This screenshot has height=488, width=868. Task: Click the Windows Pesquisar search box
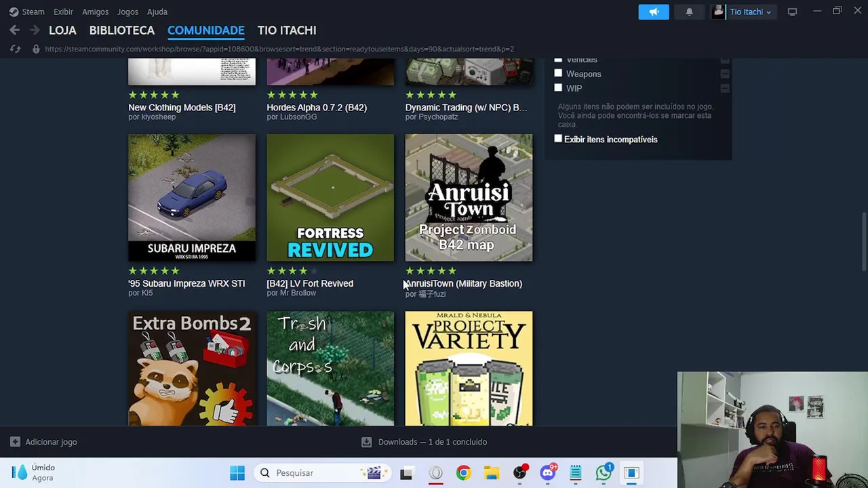coord(323,473)
